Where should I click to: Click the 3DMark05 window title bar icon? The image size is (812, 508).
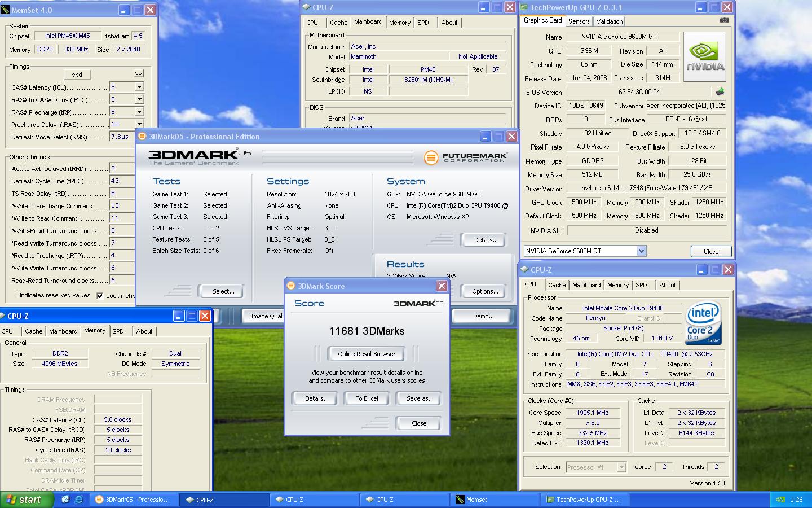[142, 136]
